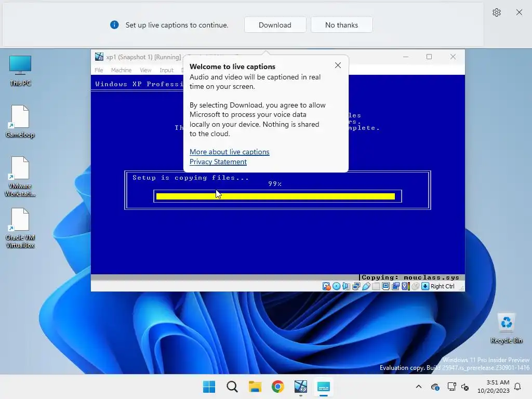
Task: Click Gameloop desktop shortcut
Action: pyautogui.click(x=20, y=122)
